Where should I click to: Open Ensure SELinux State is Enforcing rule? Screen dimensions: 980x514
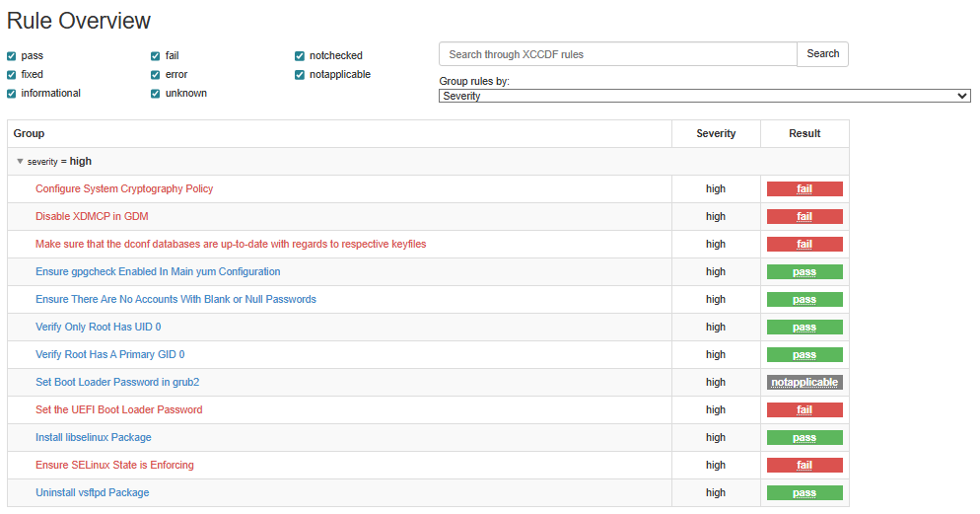click(x=114, y=466)
